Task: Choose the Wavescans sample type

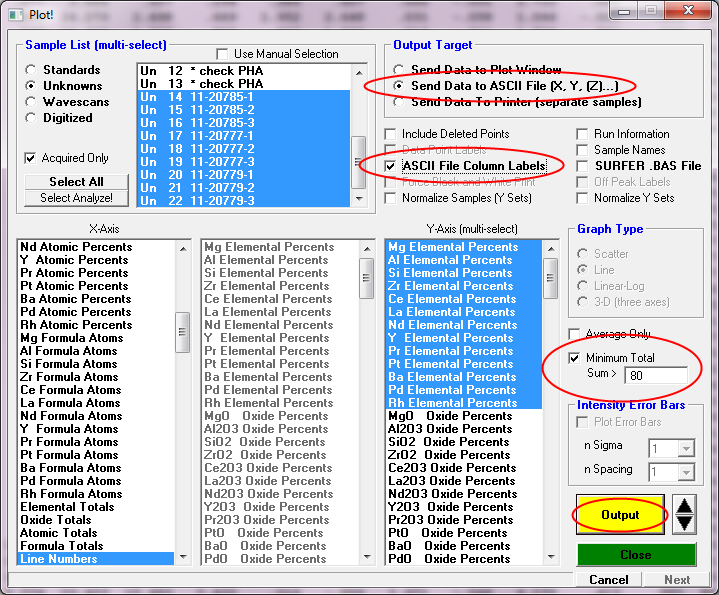Action: 32,102
